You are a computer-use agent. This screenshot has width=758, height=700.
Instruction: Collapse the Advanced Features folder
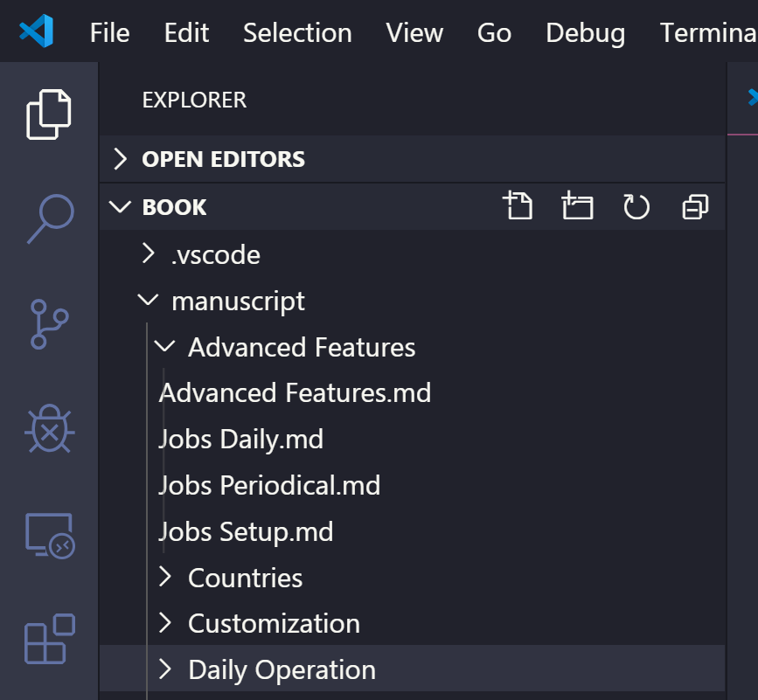coord(412,347)
